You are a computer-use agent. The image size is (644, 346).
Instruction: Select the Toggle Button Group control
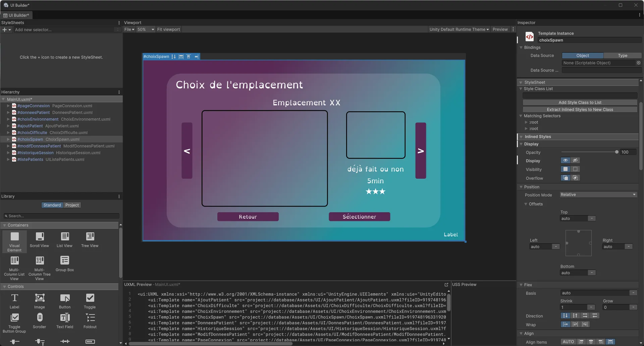(x=14, y=323)
